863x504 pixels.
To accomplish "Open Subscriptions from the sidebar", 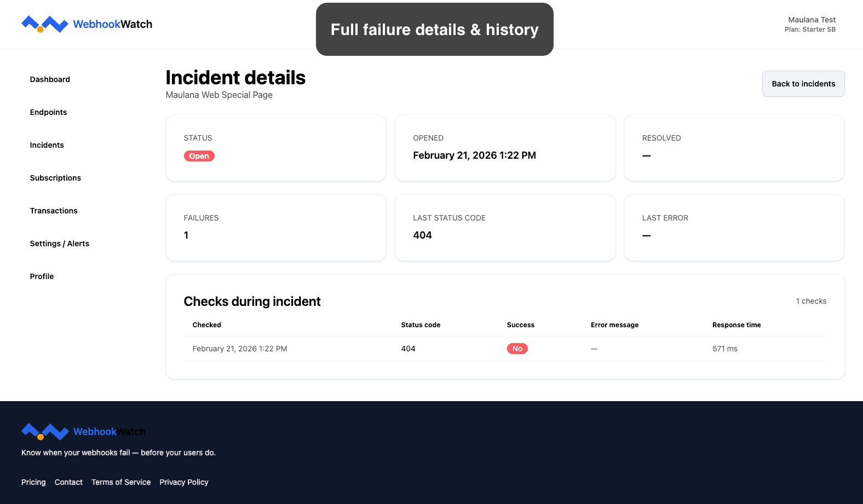I will [55, 178].
